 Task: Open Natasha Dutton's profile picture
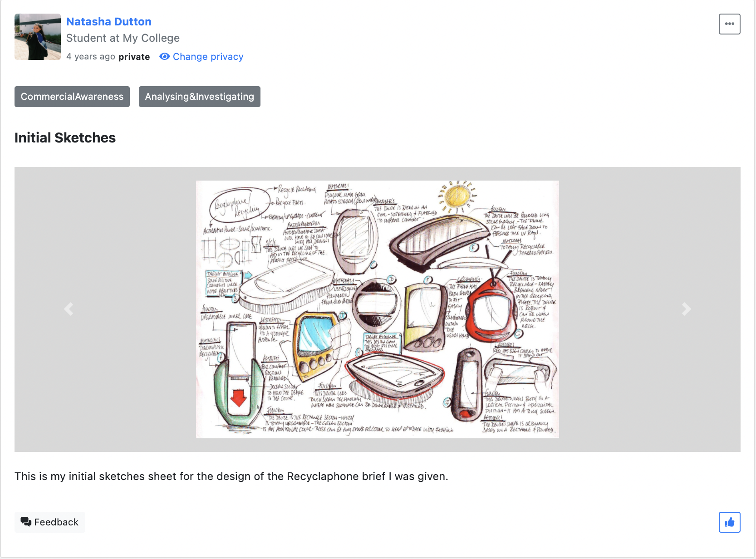38,37
